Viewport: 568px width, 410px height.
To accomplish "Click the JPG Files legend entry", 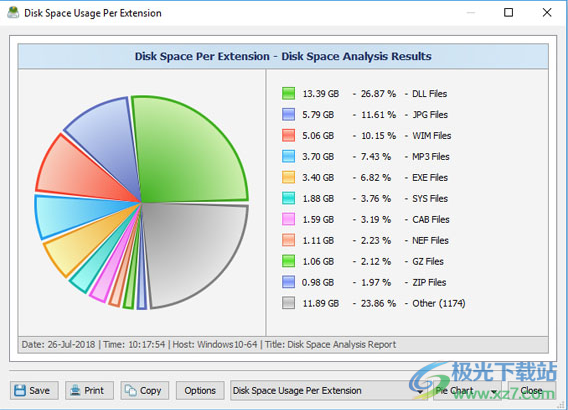I will coord(365,114).
